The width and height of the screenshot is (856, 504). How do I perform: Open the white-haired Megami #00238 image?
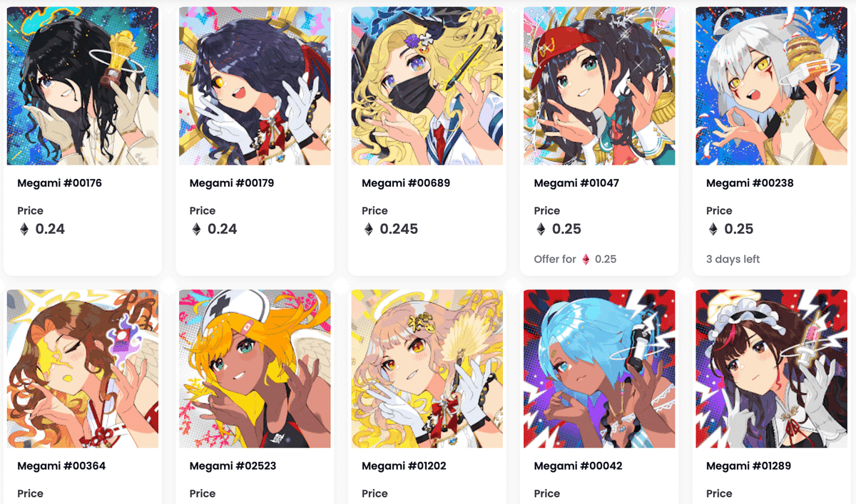772,86
